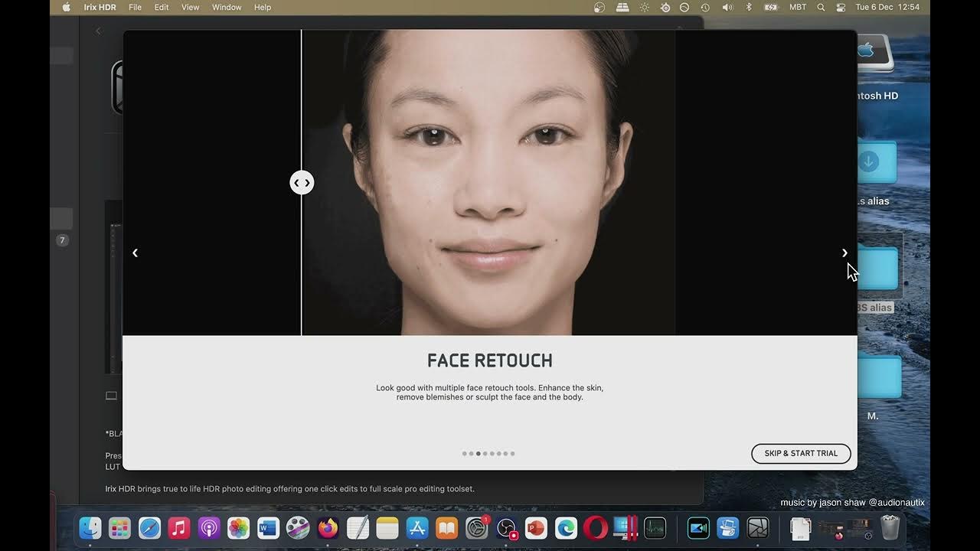
Task: Open Finder from the Dock
Action: 90,528
